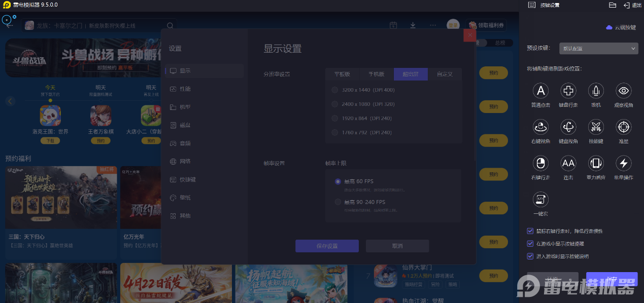Select the 普通点击 tap key icon
This screenshot has width=644, height=303.
click(x=540, y=91)
